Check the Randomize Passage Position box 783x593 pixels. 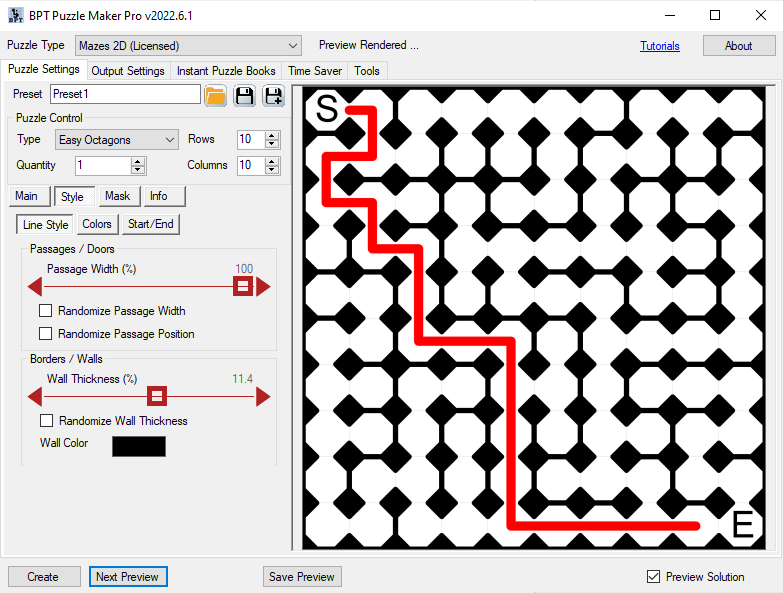click(x=45, y=334)
